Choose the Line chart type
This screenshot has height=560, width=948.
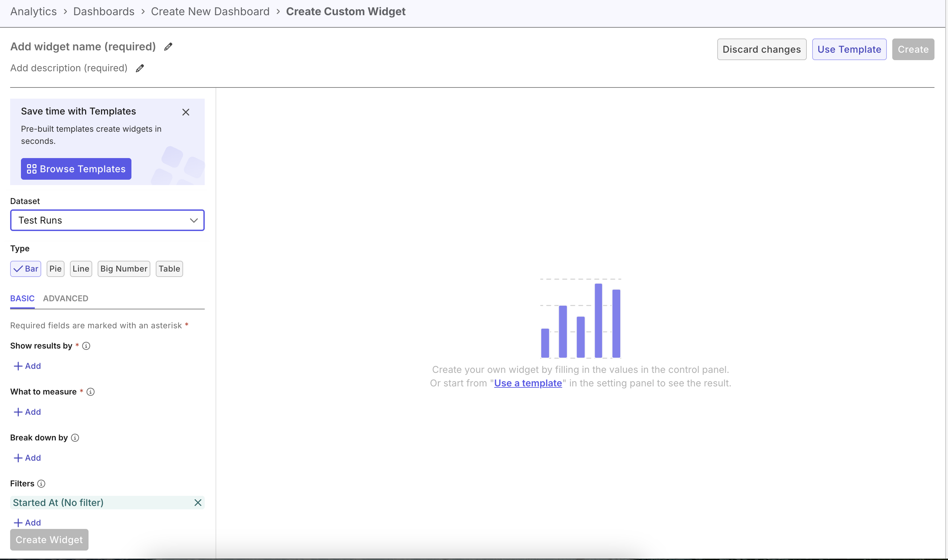(x=81, y=269)
